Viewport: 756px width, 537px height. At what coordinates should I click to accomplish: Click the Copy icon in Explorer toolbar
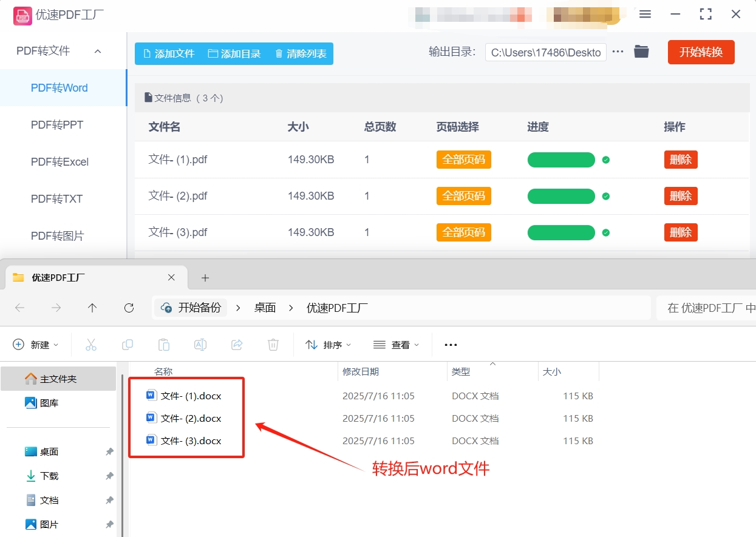128,344
